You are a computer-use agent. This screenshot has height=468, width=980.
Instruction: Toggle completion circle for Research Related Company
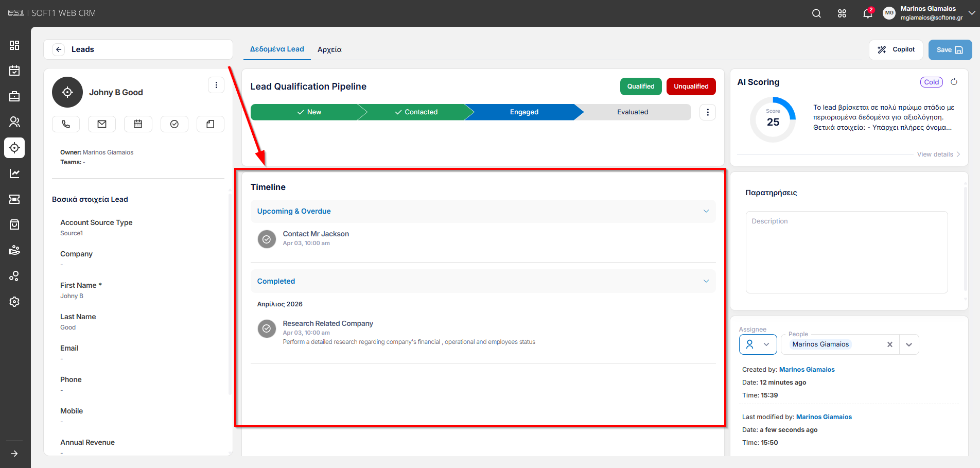[267, 328]
